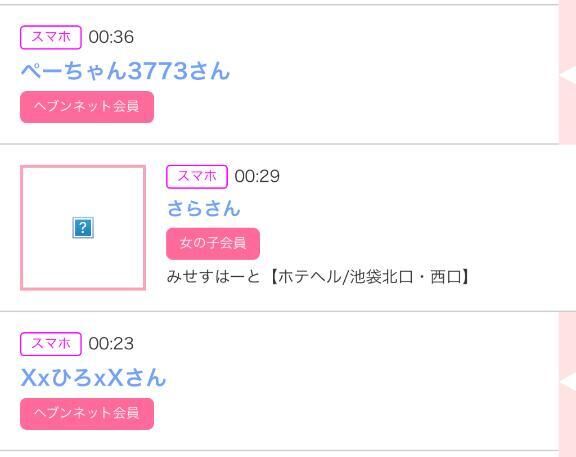This screenshot has width=576, height=457.
Task: Open ぺーちゃん3773さん's profile link
Action: click(x=125, y=71)
